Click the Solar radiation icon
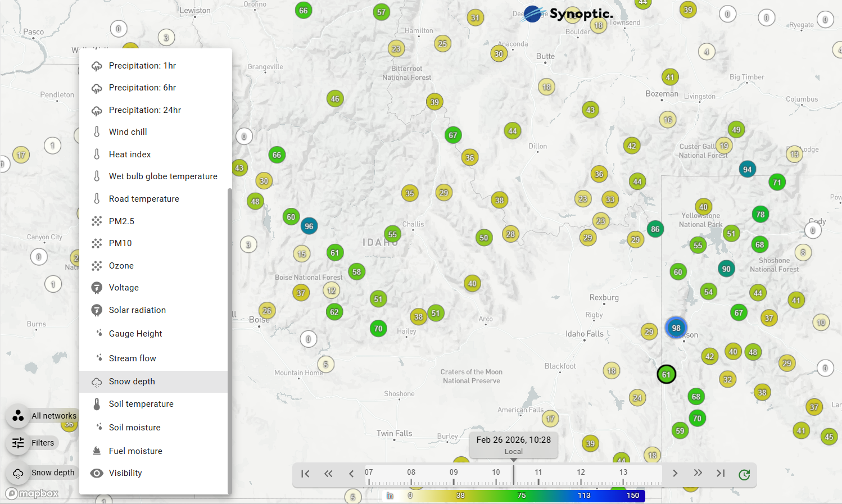 [97, 310]
